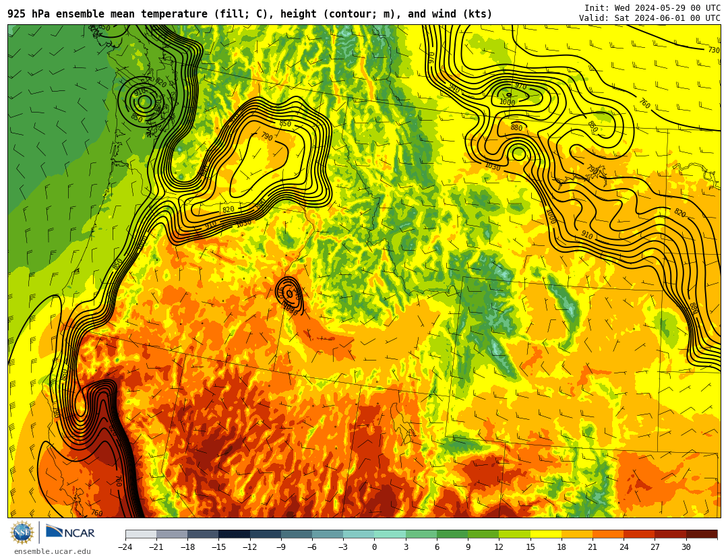Click the 24 colorbar tick label

tap(624, 547)
